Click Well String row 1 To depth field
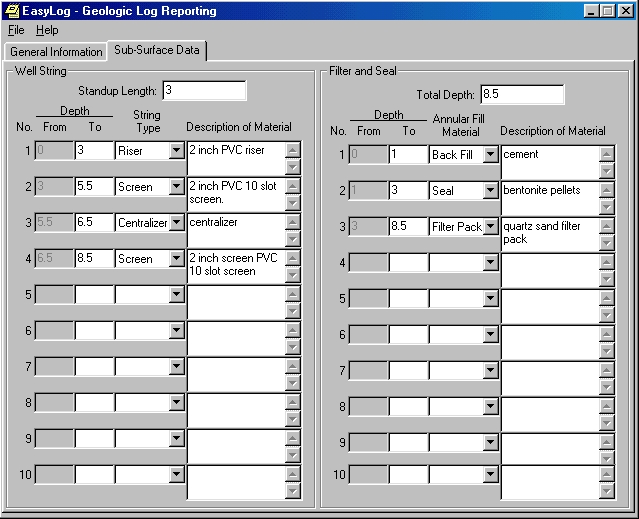639x519 pixels. (x=95, y=150)
